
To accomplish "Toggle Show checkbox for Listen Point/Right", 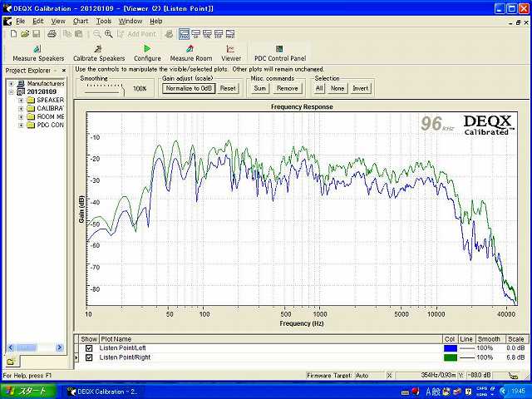I will pos(89,357).
